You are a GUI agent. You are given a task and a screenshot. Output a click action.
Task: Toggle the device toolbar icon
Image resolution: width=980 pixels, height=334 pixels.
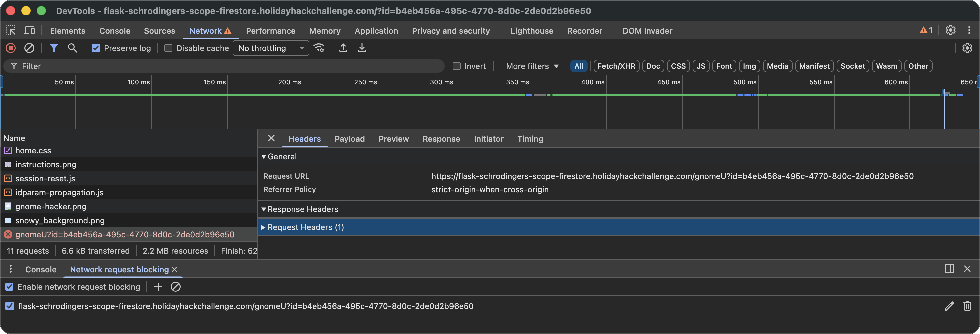tap(29, 30)
